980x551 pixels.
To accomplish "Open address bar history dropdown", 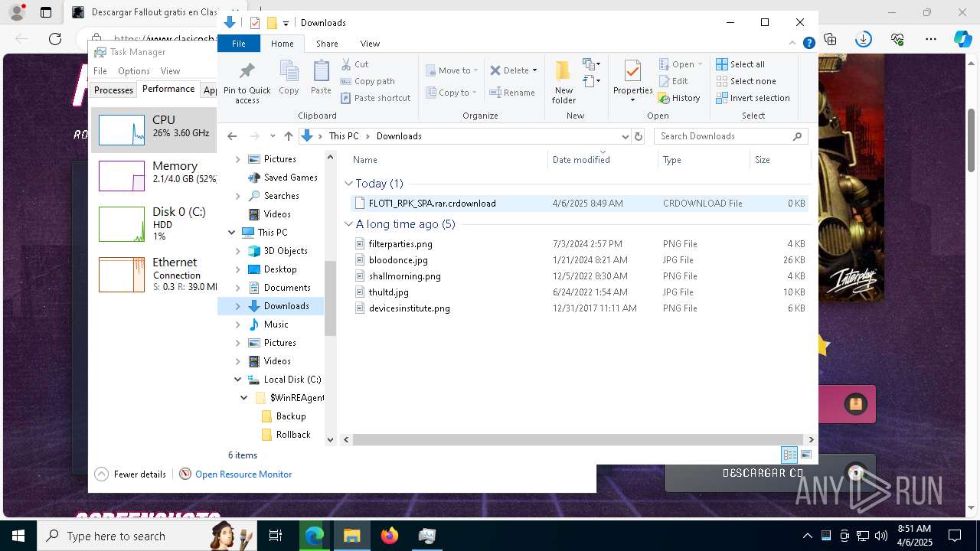I will tap(625, 136).
